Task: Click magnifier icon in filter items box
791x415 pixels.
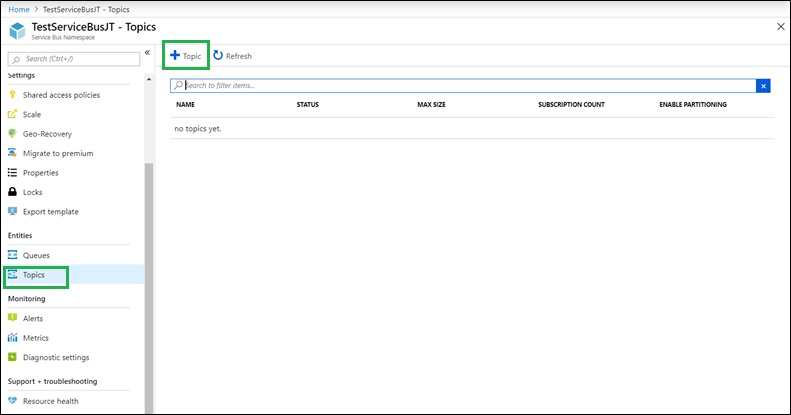Action: pyautogui.click(x=178, y=85)
